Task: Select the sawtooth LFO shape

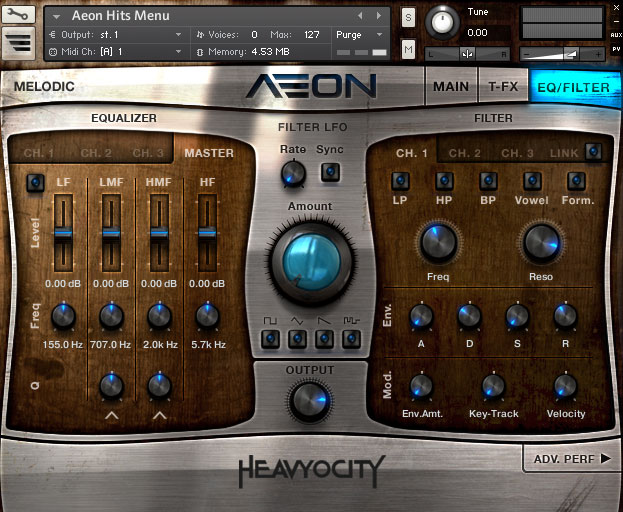Action: 324,339
